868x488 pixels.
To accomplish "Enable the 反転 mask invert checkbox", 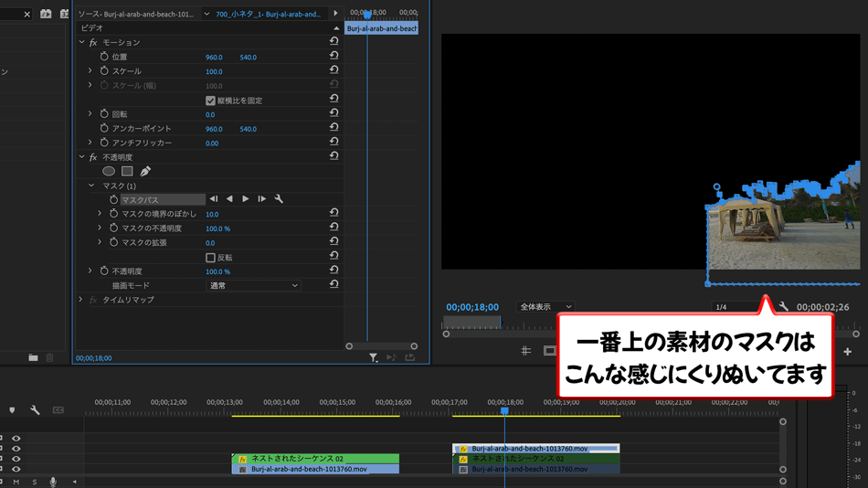I will point(210,258).
